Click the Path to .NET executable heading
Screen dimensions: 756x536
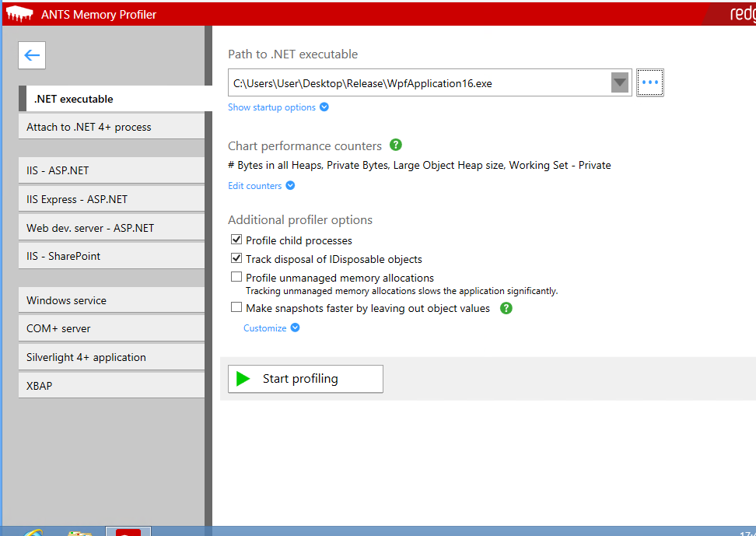tap(292, 54)
